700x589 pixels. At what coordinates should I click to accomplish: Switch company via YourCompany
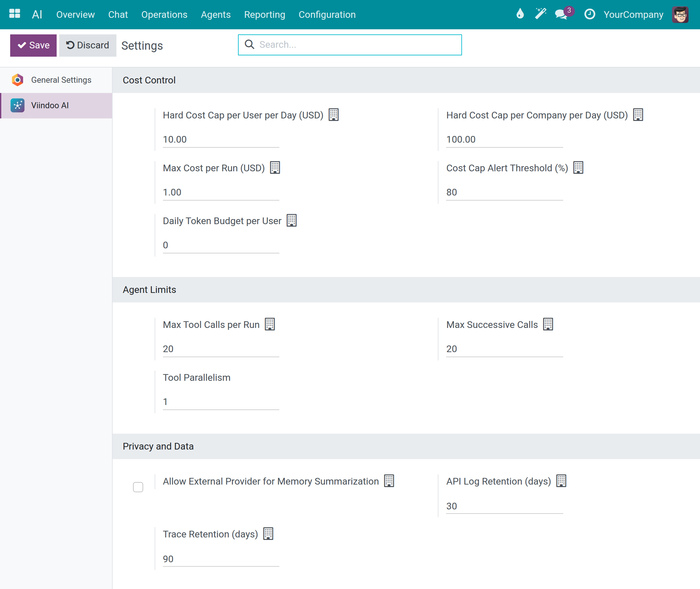pyautogui.click(x=633, y=14)
